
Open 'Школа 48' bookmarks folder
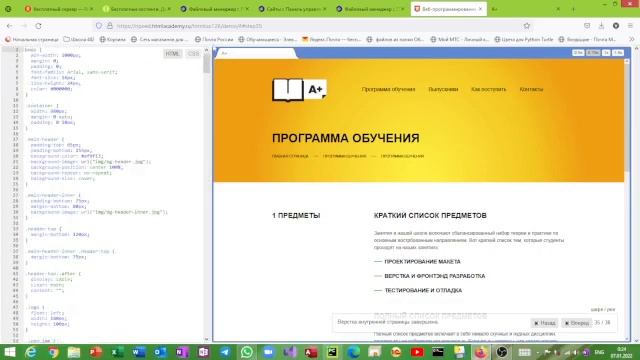click(79, 40)
